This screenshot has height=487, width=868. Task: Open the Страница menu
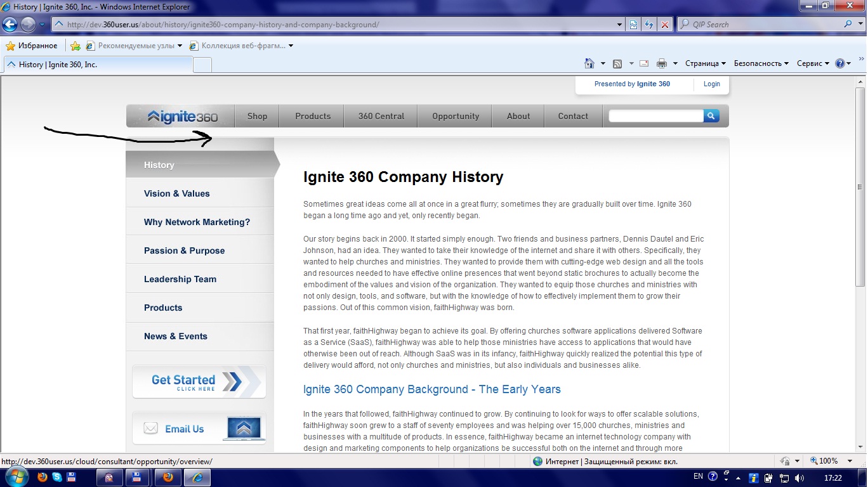tap(706, 63)
